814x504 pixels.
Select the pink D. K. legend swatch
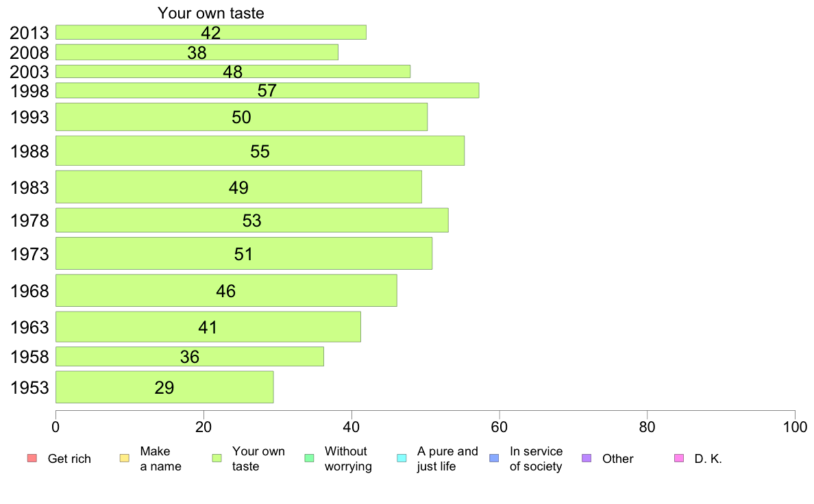click(679, 458)
